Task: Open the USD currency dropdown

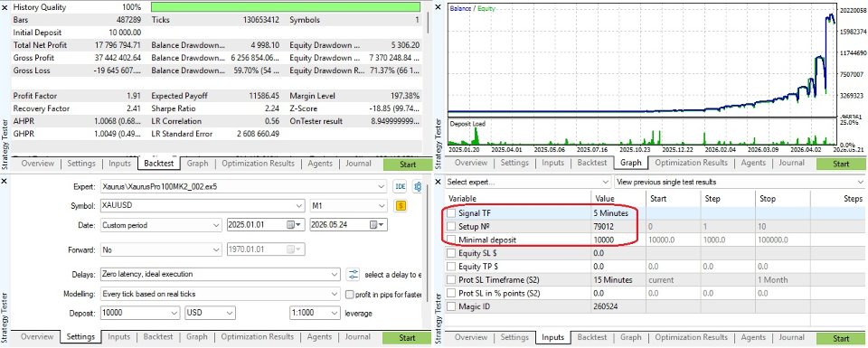Action: pos(230,313)
